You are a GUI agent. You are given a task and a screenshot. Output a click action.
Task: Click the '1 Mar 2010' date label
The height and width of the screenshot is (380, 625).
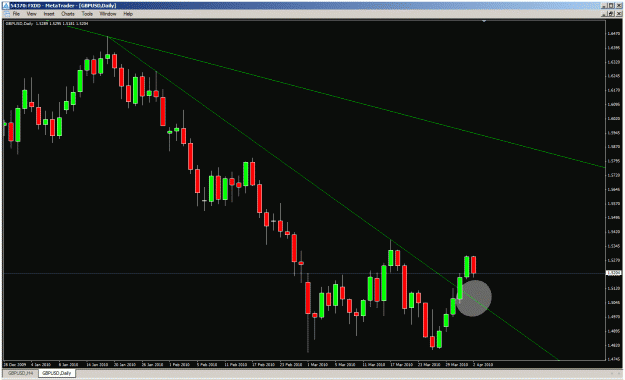[318, 364]
